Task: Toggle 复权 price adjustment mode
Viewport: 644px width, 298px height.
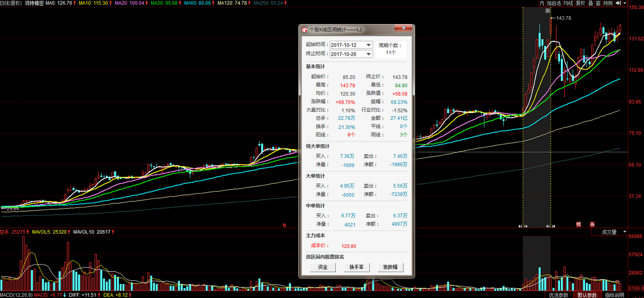Action: [580, 3]
